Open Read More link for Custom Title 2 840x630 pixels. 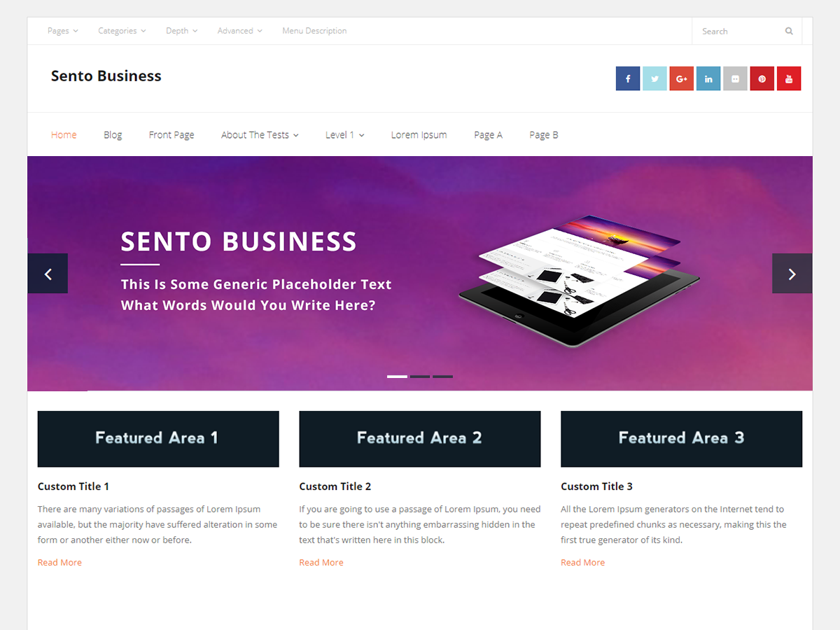coord(321,562)
